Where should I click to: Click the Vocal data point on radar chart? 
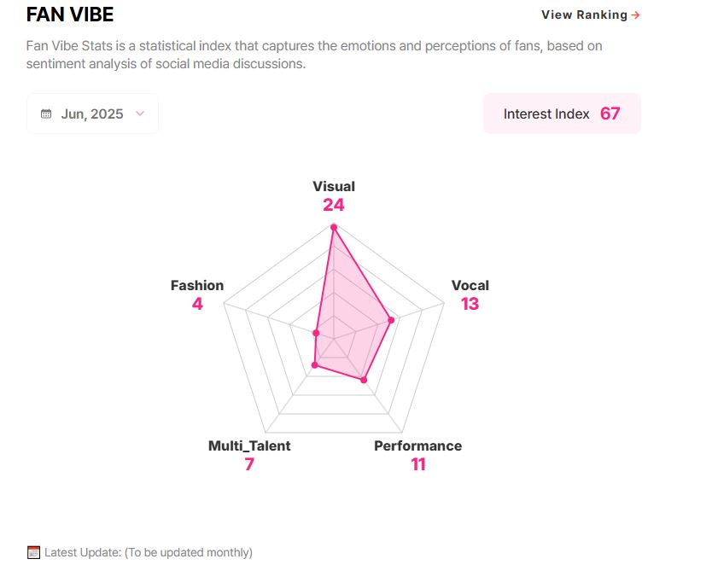tap(391, 320)
